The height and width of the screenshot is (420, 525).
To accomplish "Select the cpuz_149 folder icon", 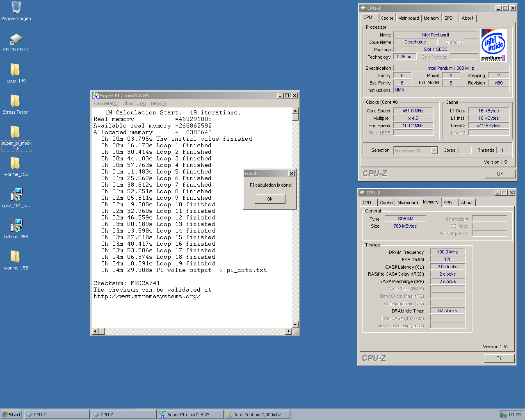I will pos(15,70).
